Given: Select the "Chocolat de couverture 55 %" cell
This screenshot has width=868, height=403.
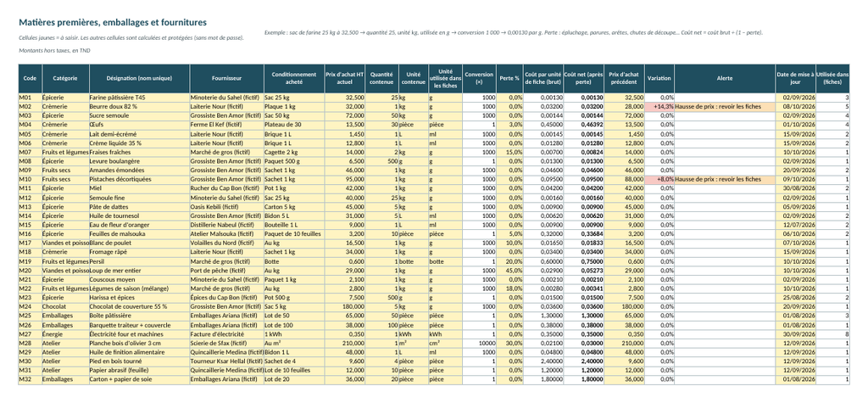Looking at the screenshot, I should [x=140, y=306].
